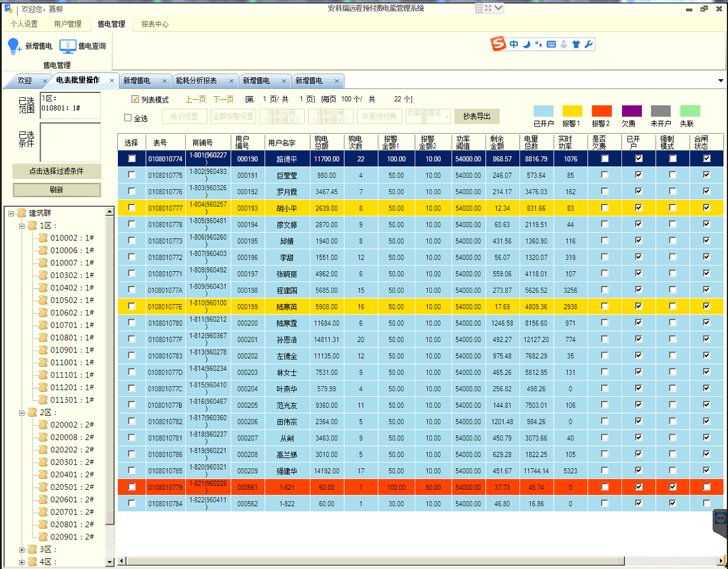Open Sogou skin shirt icon
728x569 pixels.
pyautogui.click(x=576, y=44)
